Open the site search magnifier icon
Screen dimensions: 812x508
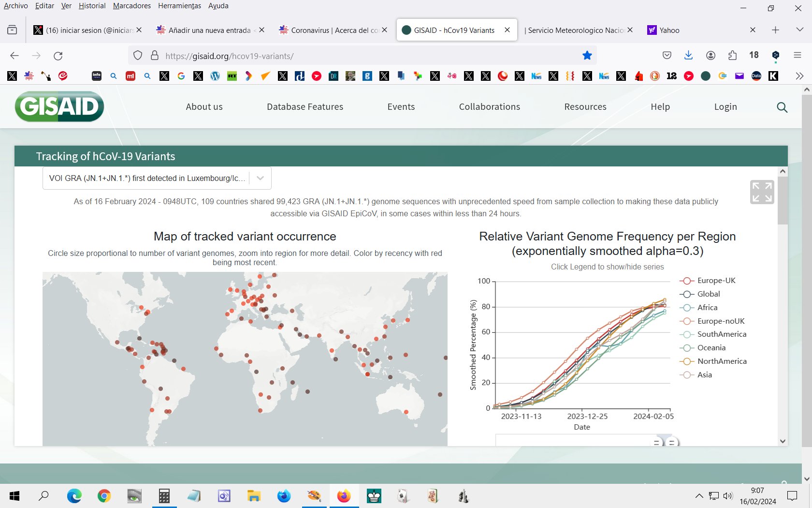pos(782,107)
